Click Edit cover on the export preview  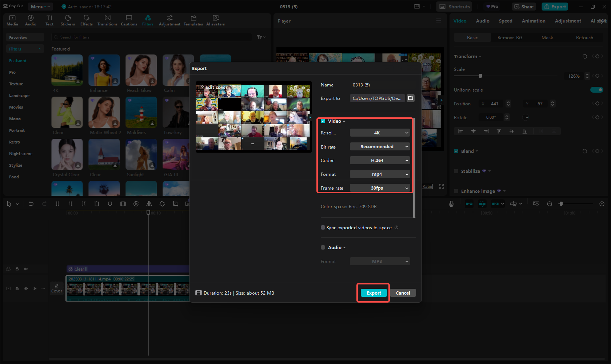(x=214, y=87)
